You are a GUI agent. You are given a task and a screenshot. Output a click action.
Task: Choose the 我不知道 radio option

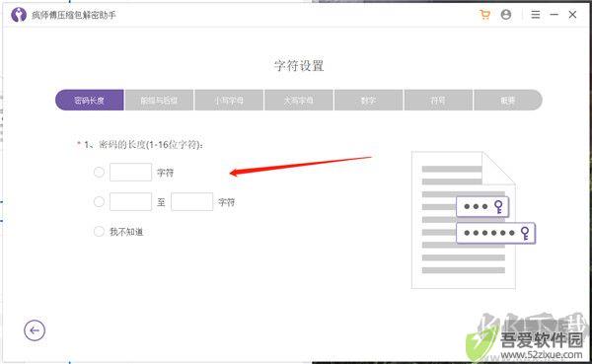tap(99, 231)
